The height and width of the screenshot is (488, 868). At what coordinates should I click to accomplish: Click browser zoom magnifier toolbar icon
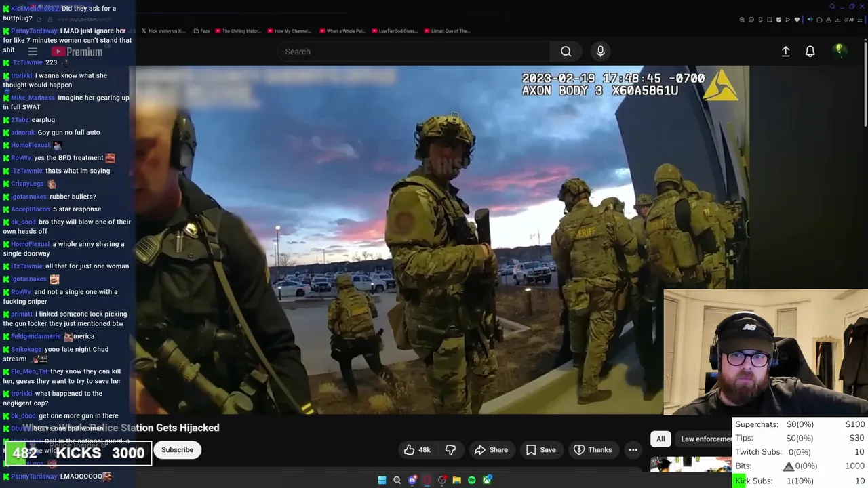tap(742, 20)
